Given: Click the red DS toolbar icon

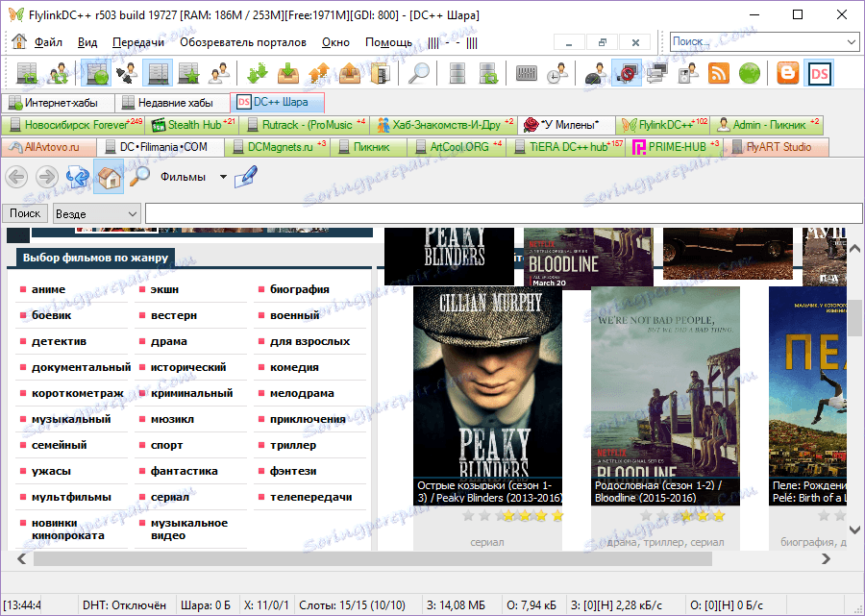Looking at the screenshot, I should 819,73.
